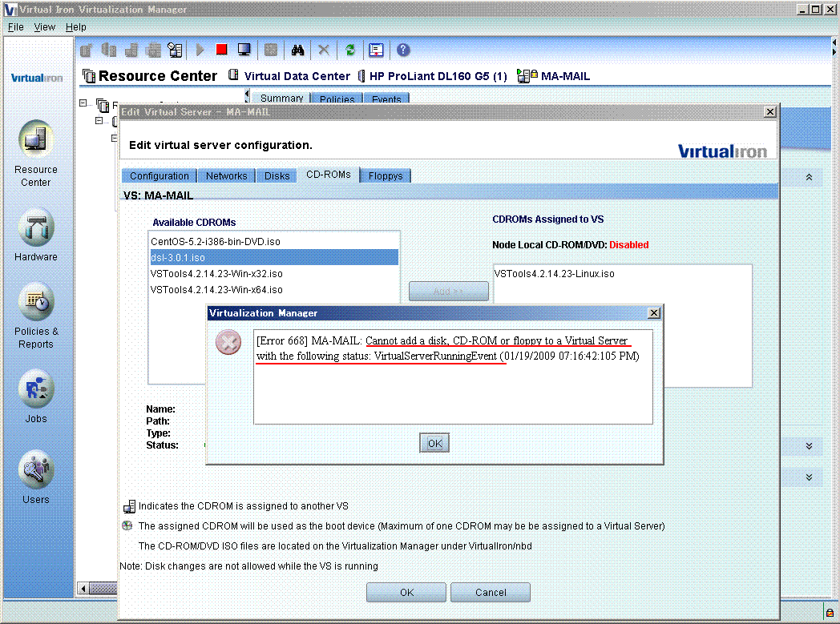Open the Users view in the sidebar

(36, 478)
